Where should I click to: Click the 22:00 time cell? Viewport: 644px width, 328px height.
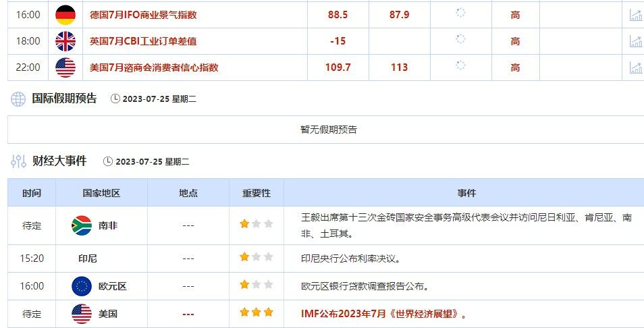pyautogui.click(x=28, y=67)
